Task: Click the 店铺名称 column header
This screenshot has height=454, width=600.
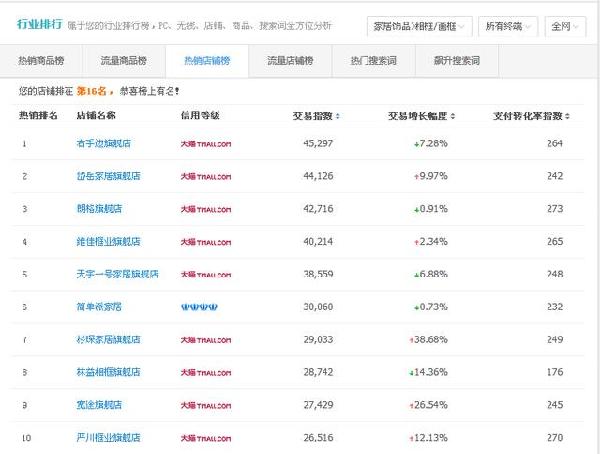Action: pos(96,116)
